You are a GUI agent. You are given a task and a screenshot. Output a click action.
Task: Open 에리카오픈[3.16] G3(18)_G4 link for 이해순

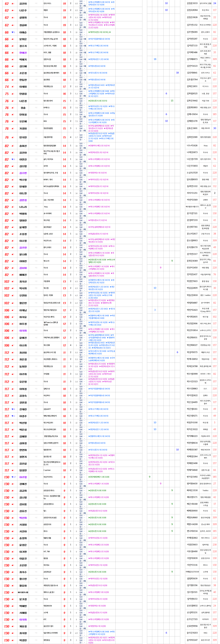click(100, 32)
